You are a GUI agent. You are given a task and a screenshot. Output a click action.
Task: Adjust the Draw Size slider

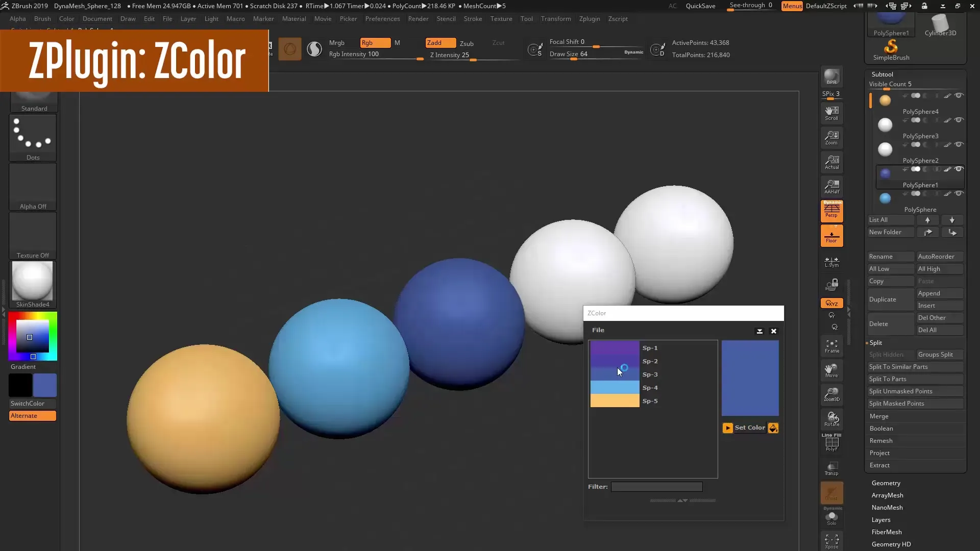pyautogui.click(x=596, y=55)
